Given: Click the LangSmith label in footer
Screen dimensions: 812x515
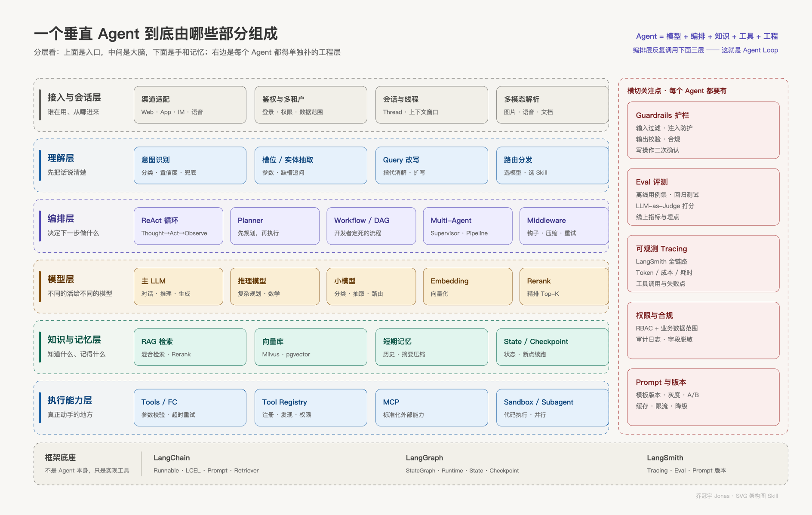Looking at the screenshot, I should (x=665, y=458).
